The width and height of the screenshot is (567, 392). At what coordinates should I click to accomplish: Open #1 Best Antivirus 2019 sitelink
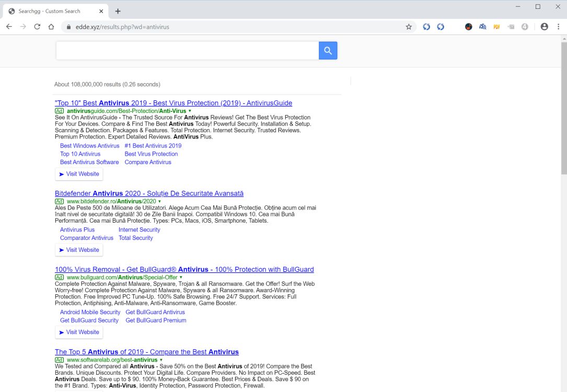153,146
